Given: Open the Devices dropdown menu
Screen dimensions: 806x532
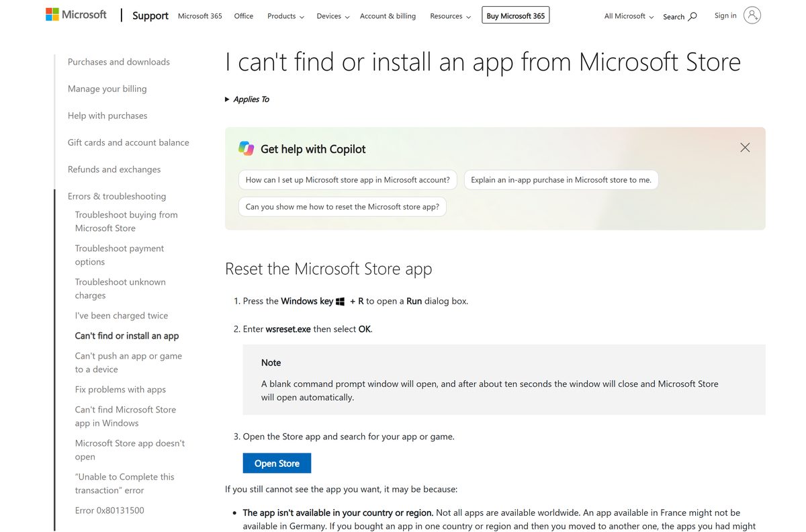Looking at the screenshot, I should [x=333, y=16].
